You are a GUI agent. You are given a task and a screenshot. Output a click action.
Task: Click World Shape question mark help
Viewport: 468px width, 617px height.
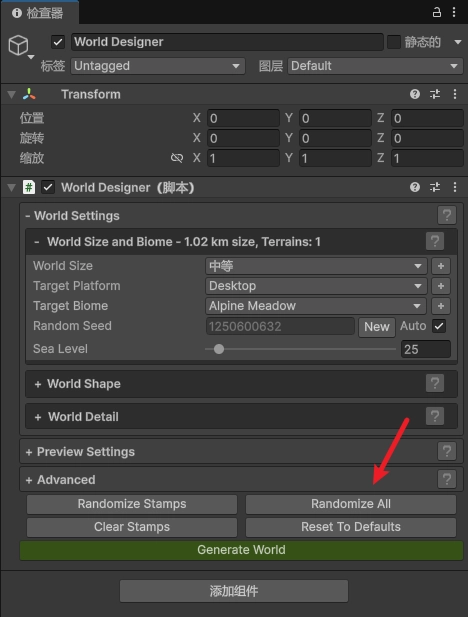pyautogui.click(x=435, y=383)
